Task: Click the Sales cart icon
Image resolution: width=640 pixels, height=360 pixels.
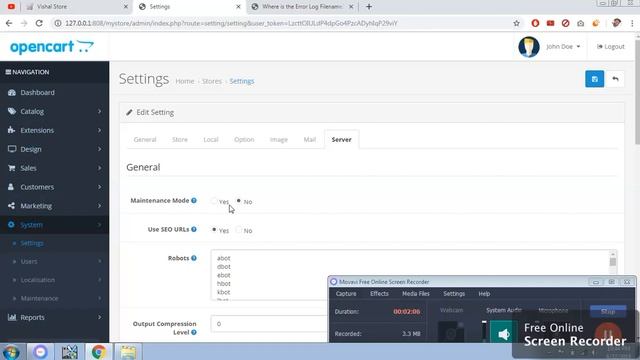Action: point(11,168)
